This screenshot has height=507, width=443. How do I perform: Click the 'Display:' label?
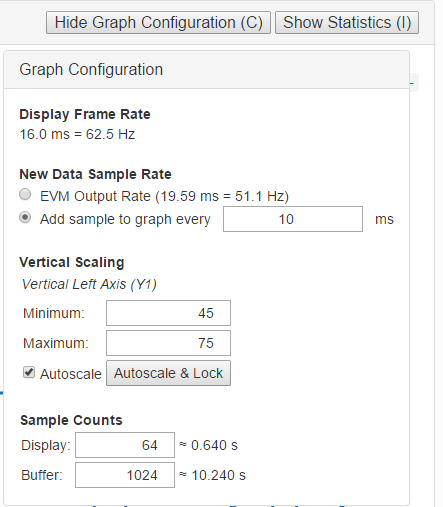46,445
